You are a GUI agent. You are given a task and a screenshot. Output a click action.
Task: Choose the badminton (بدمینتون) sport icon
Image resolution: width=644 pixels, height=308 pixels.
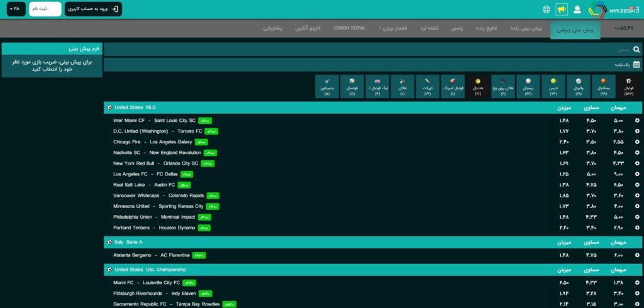point(327,85)
